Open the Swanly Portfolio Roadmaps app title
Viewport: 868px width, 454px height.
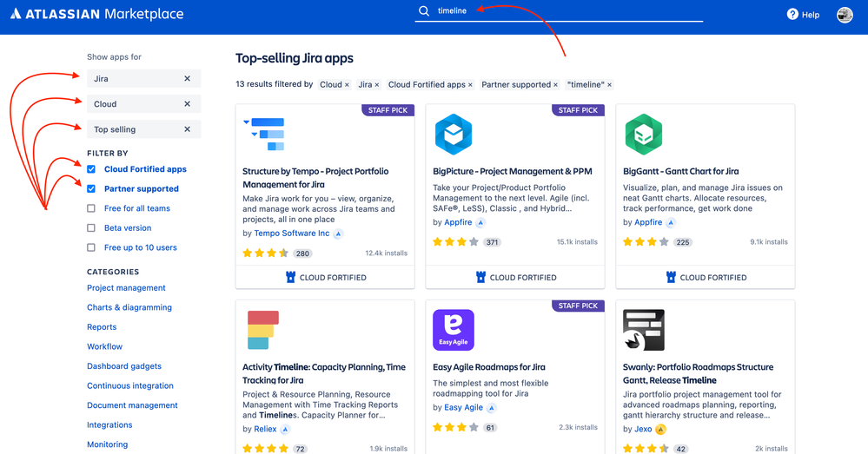pyautogui.click(x=698, y=374)
